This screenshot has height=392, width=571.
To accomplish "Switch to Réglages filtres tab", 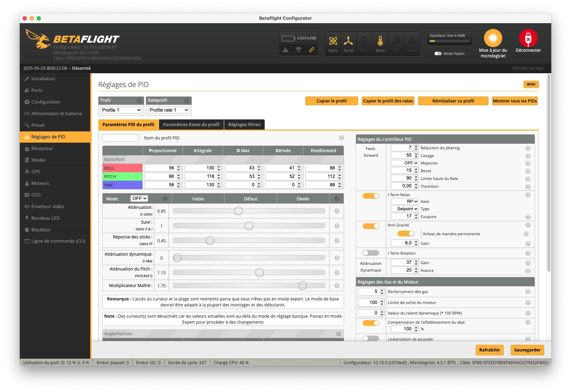I will click(244, 125).
